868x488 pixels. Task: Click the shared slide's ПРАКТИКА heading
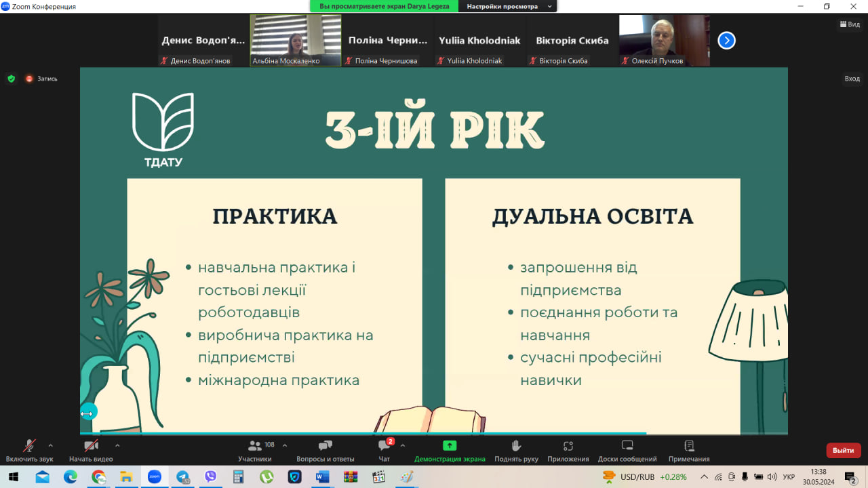pos(275,216)
